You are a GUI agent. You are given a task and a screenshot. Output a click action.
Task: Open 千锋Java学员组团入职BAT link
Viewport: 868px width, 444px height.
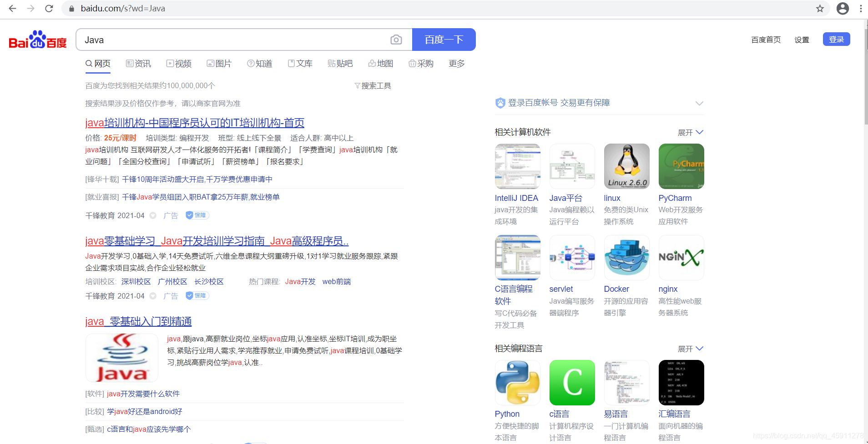[x=201, y=197]
